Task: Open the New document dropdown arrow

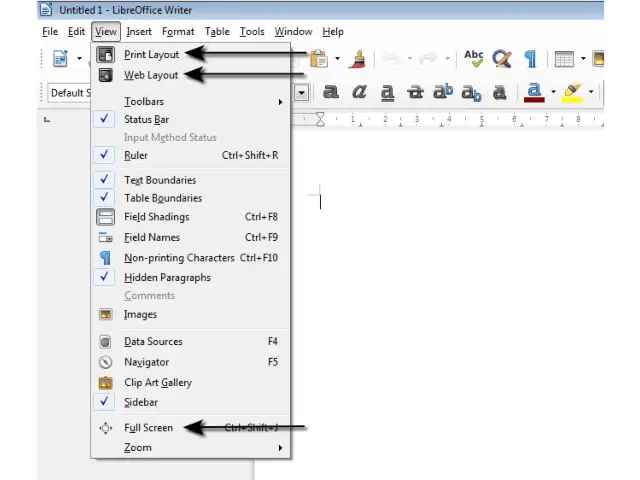Action: pos(79,59)
